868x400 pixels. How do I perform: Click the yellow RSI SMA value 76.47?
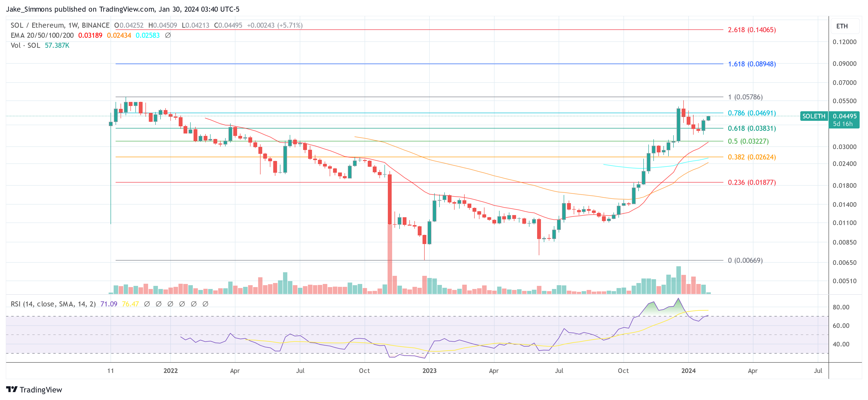pos(130,304)
